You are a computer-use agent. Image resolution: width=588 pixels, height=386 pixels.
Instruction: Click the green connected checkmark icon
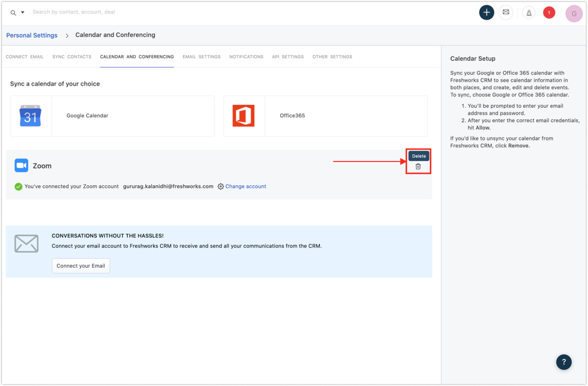[x=18, y=187]
